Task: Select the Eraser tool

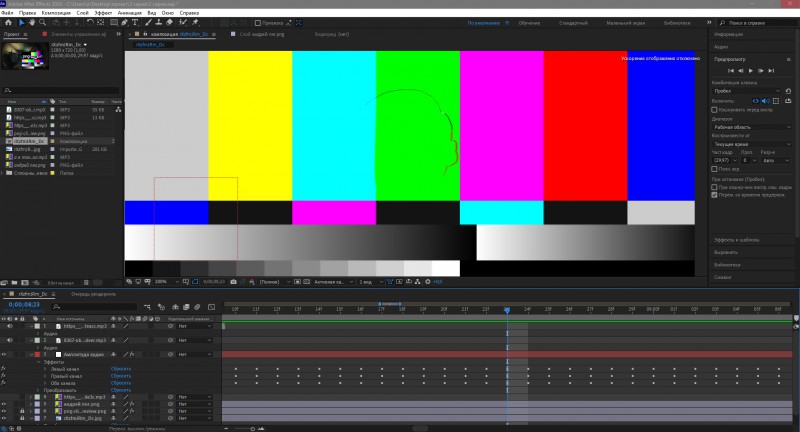Action: coord(169,22)
